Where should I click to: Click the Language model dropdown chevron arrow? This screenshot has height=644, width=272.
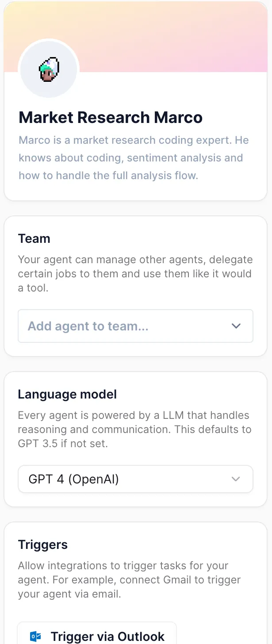(236, 479)
